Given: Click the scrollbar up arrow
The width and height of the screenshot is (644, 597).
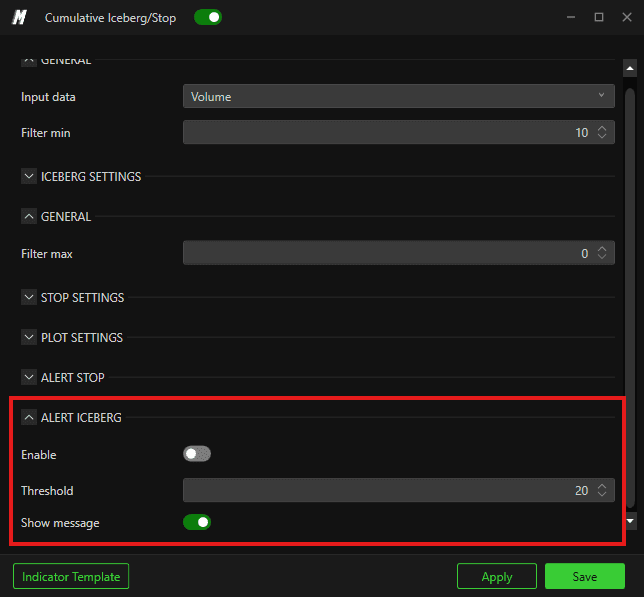Looking at the screenshot, I should point(630,68).
